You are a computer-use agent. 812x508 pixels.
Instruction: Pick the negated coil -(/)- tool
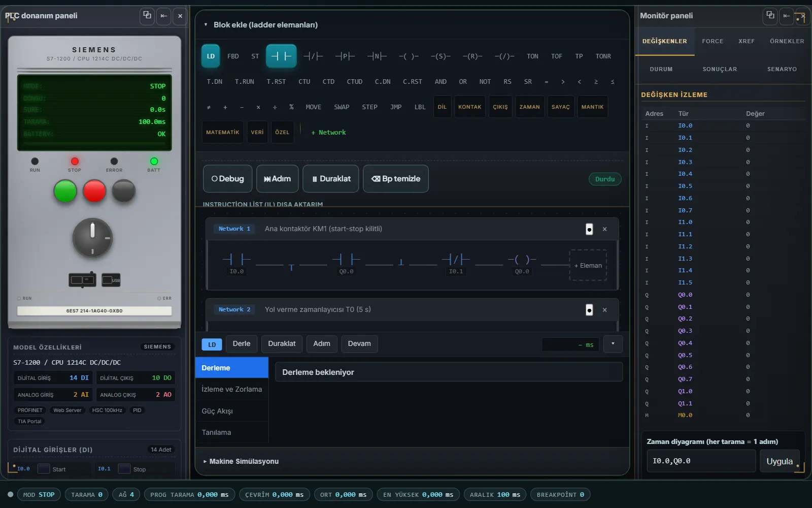[504, 56]
